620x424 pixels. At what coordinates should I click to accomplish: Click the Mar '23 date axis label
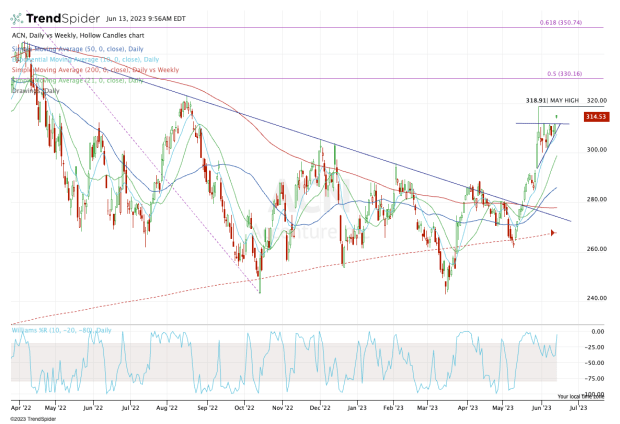428,407
